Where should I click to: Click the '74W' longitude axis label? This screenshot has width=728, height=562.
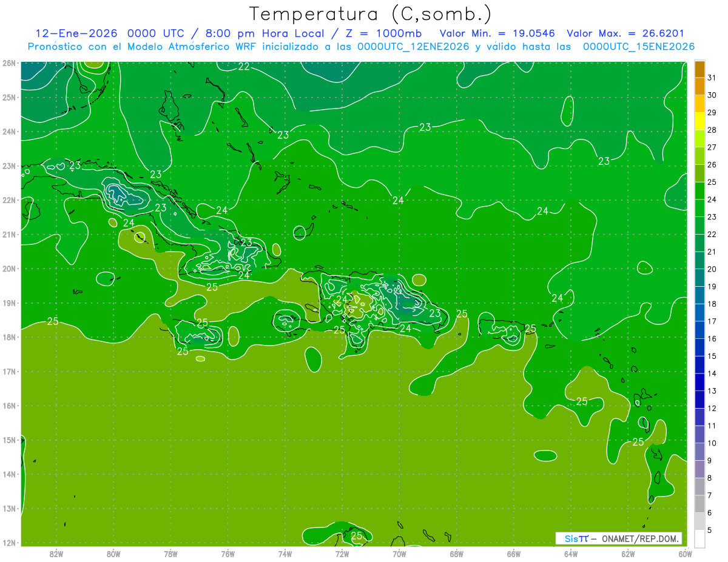click(x=285, y=554)
